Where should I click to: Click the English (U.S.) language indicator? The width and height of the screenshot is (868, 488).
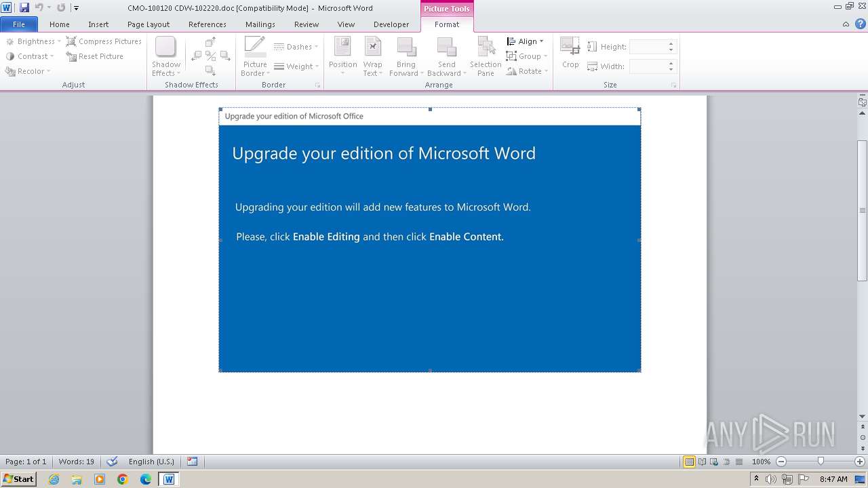tap(151, 462)
